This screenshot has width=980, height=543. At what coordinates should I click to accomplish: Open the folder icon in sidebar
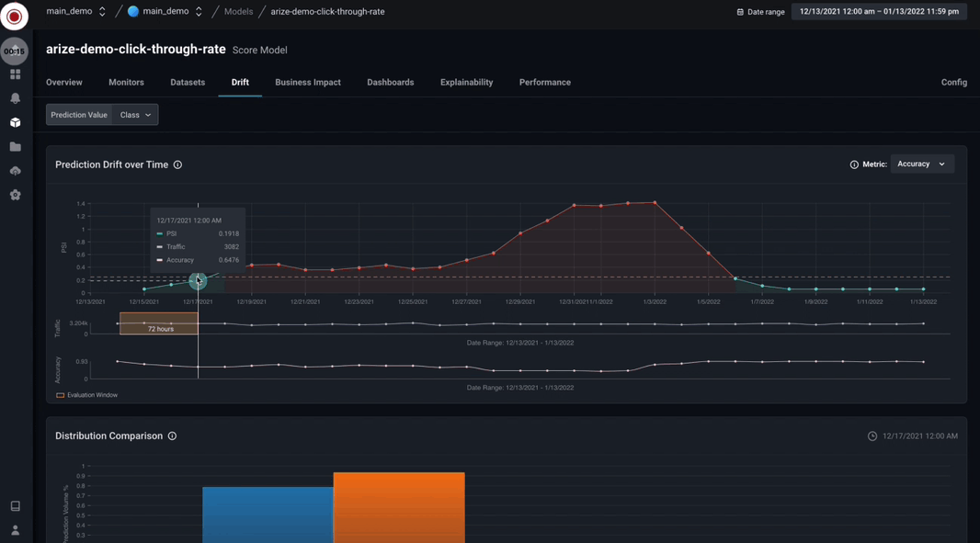(15, 147)
